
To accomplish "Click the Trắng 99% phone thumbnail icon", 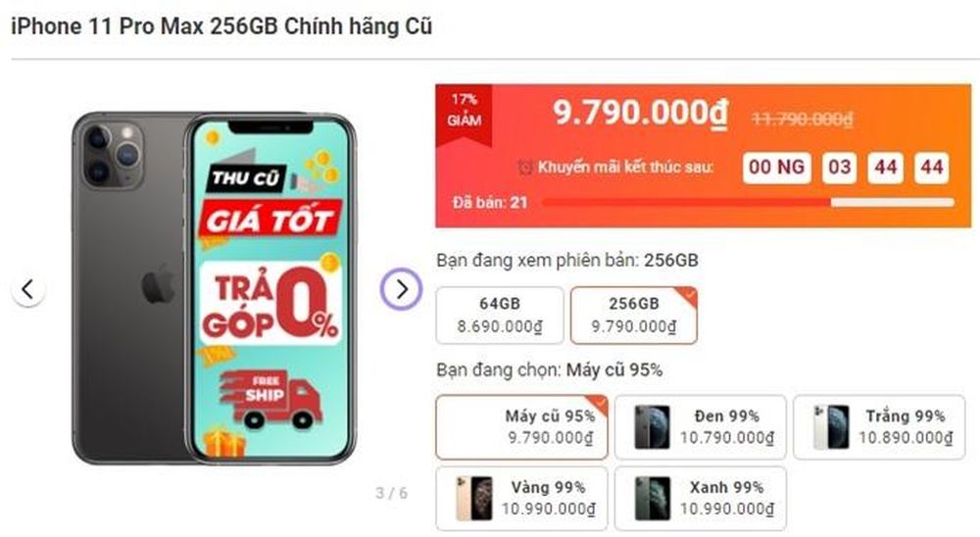I will (831, 427).
